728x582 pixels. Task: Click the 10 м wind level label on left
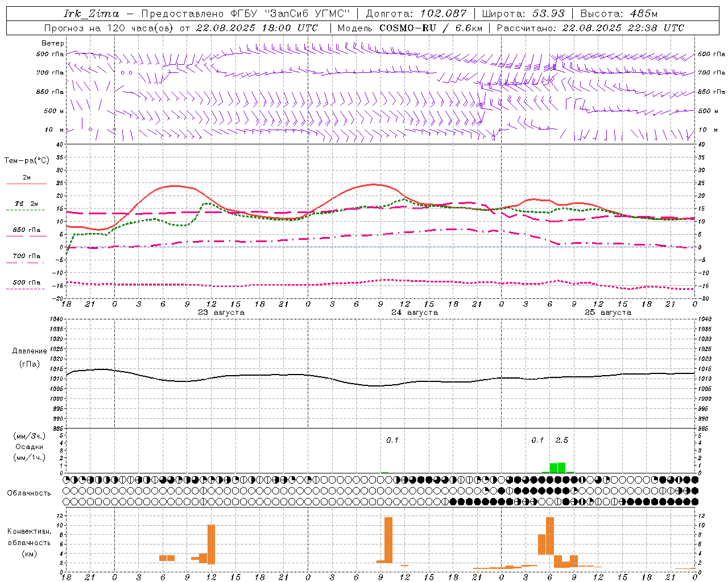[55, 130]
